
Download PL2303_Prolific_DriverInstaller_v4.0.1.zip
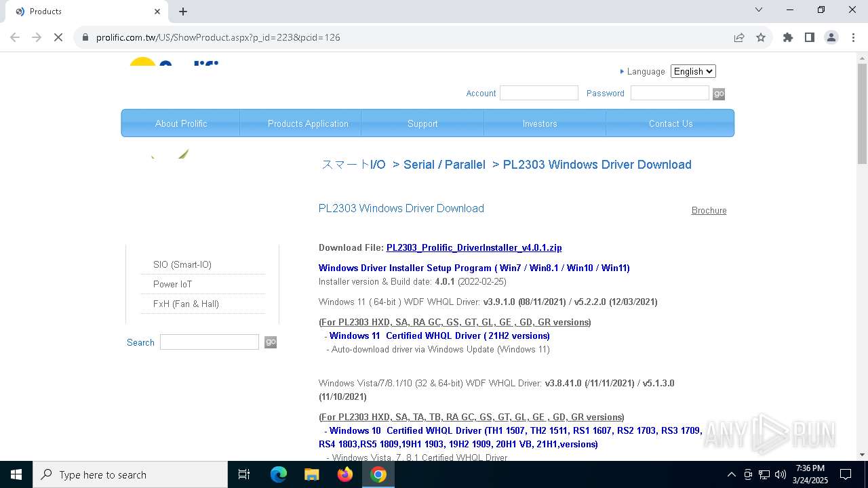[474, 247]
